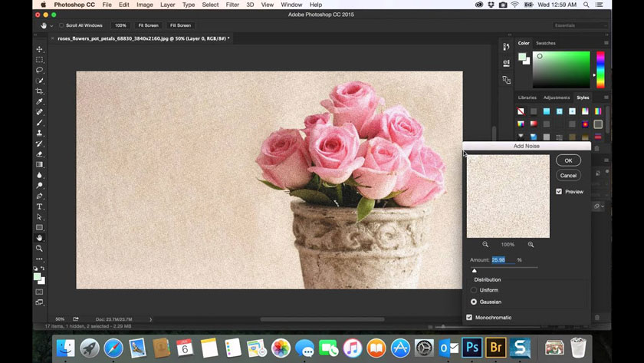Select the Healing Brush tool
The image size is (644, 363).
(x=39, y=112)
